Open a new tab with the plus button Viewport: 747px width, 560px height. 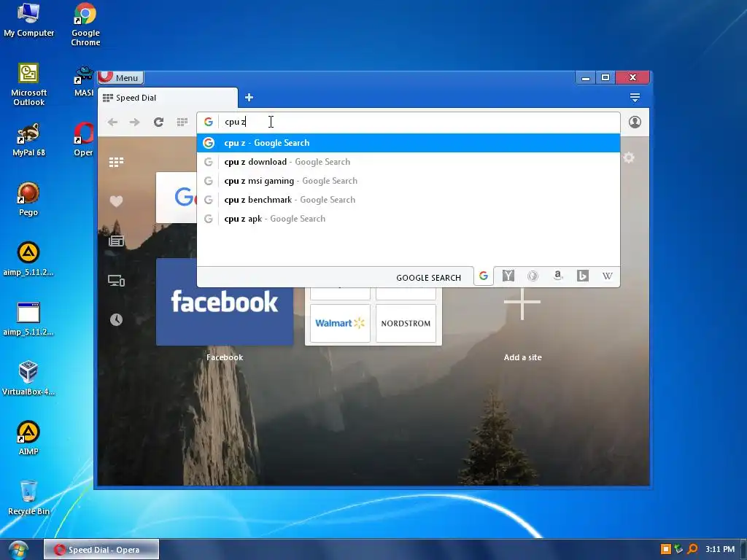coord(249,98)
